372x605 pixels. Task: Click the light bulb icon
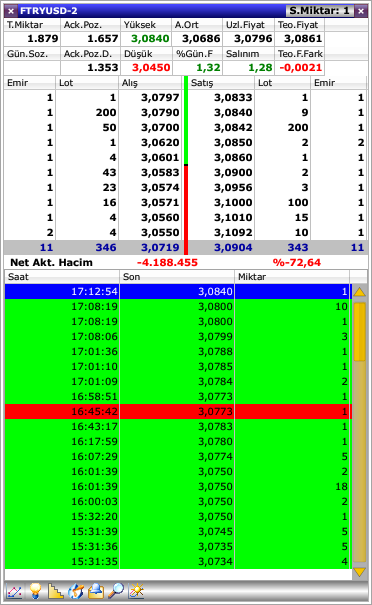point(35,591)
